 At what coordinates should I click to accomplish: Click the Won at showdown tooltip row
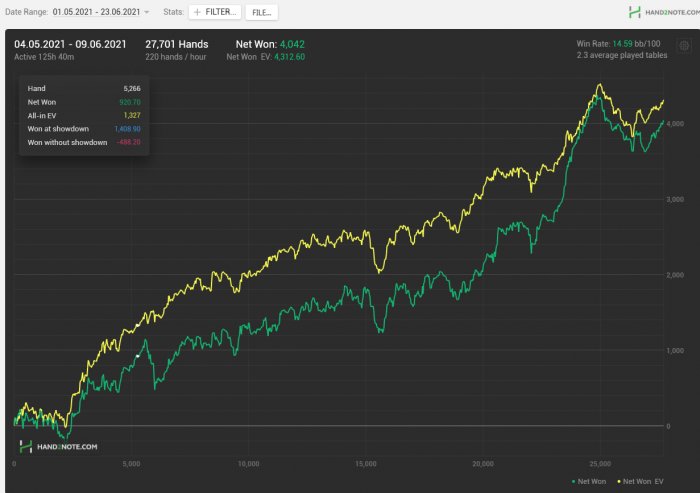point(83,129)
